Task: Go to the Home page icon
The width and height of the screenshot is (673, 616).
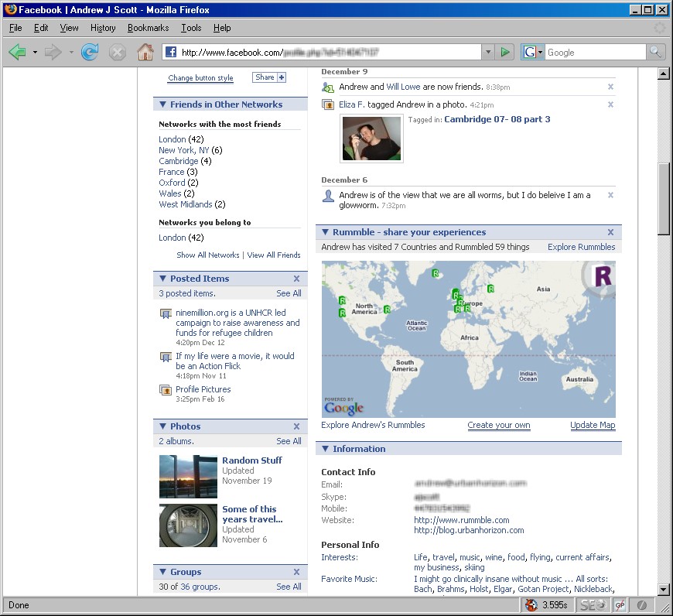Action: click(145, 53)
